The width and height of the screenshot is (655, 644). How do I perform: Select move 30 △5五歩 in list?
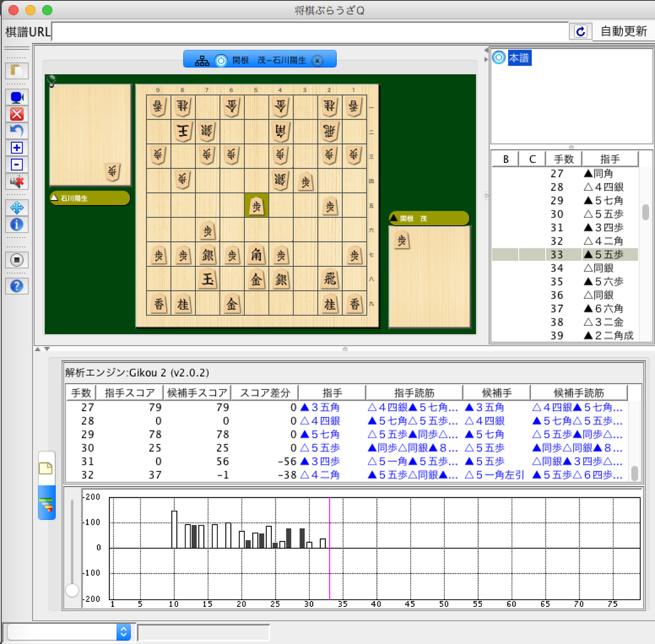pos(565,214)
